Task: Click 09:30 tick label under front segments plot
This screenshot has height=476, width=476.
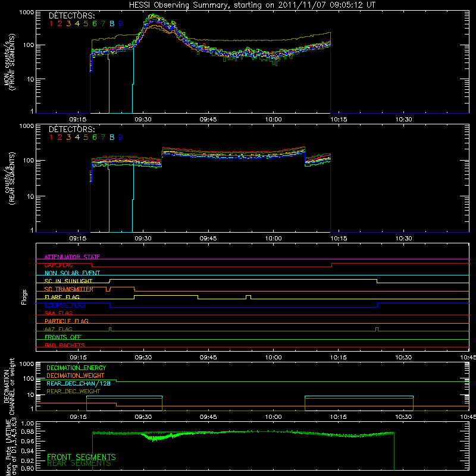Action: 143,120
